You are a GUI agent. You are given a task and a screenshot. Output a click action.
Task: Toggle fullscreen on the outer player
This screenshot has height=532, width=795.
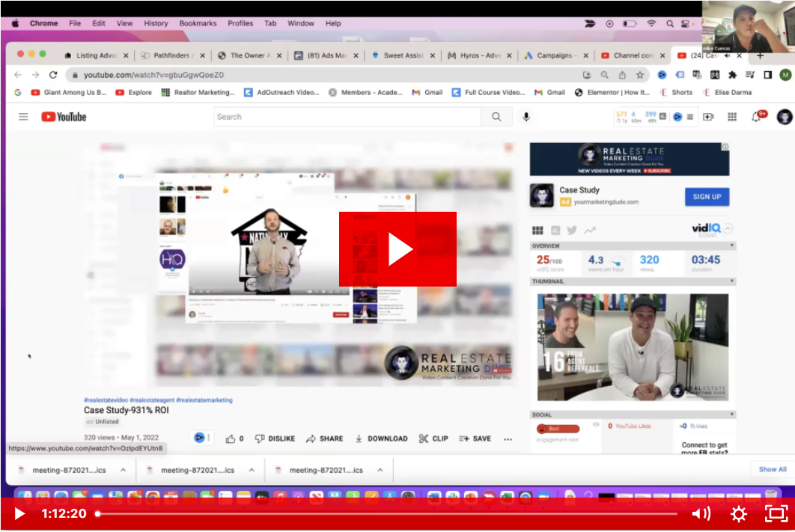776,514
